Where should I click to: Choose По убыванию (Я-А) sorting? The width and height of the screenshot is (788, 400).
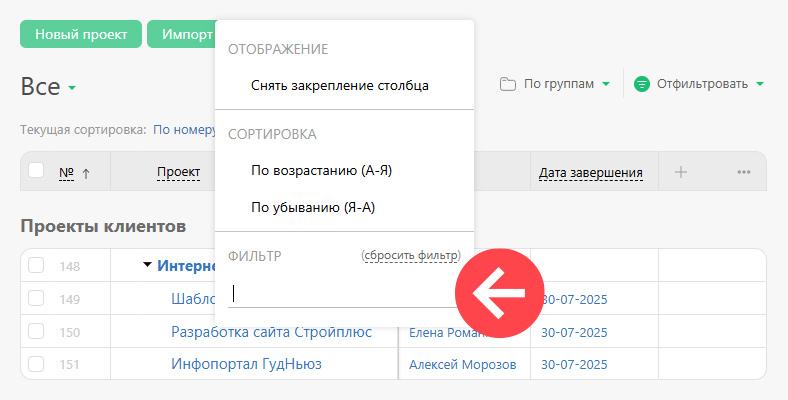tap(313, 207)
